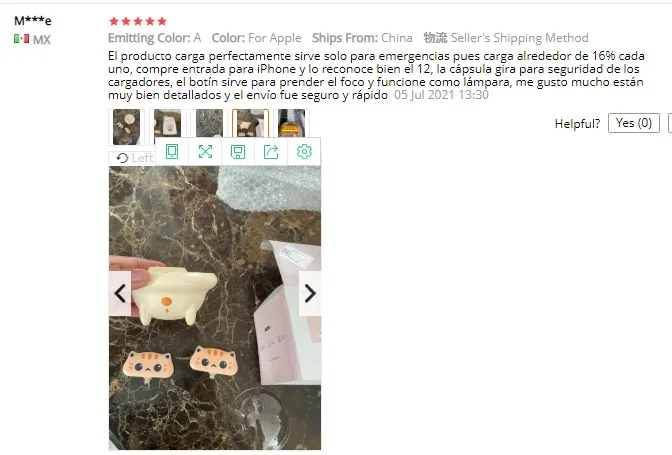
Task: Select the third marble photo thumbnail
Action: click(209, 123)
